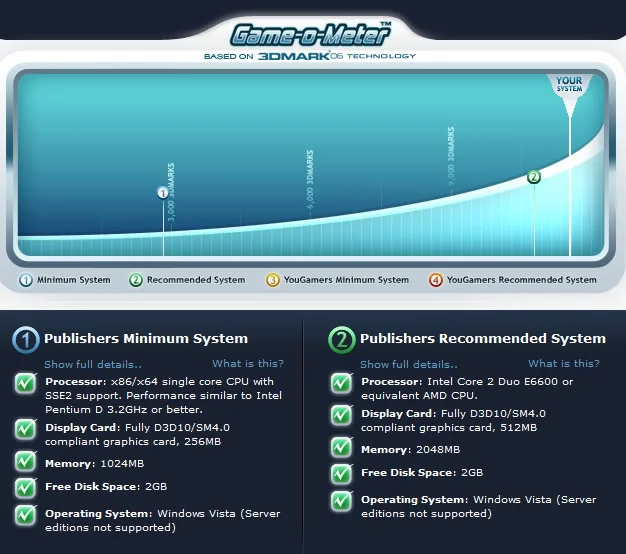Click the YouGamers Minimum System legend label

[346, 280]
